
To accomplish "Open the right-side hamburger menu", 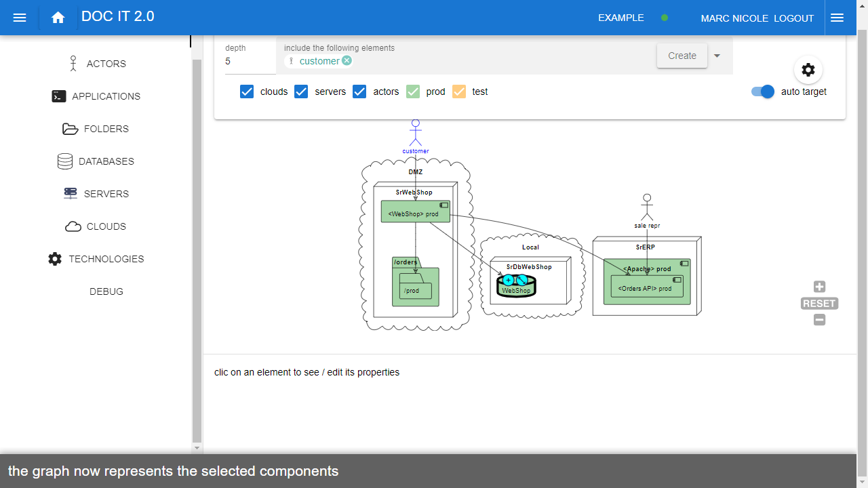I will pos(837,18).
